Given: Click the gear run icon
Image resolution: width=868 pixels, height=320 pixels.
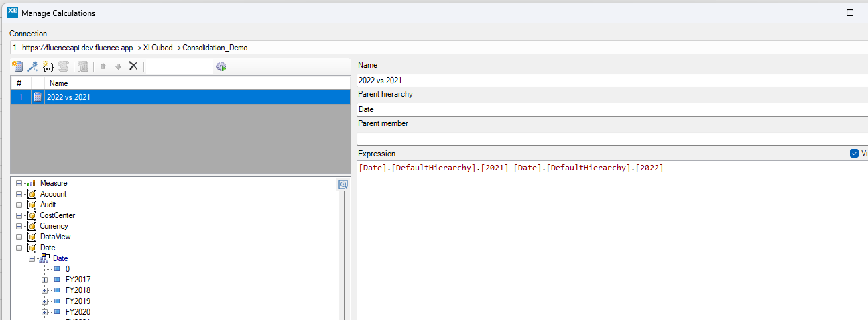Looking at the screenshot, I should [221, 66].
